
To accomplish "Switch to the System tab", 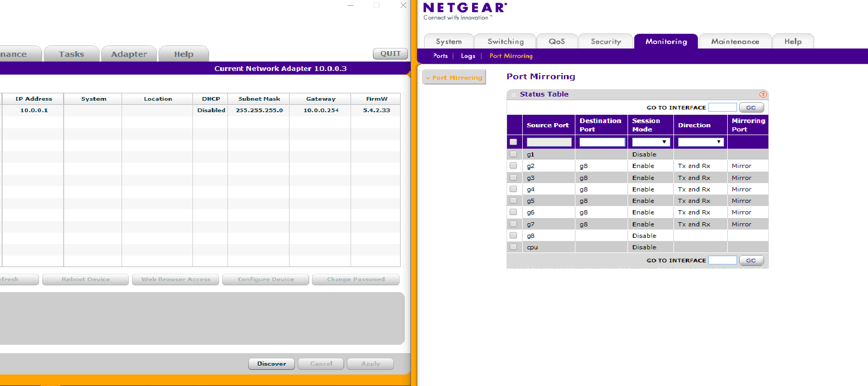I will point(449,41).
